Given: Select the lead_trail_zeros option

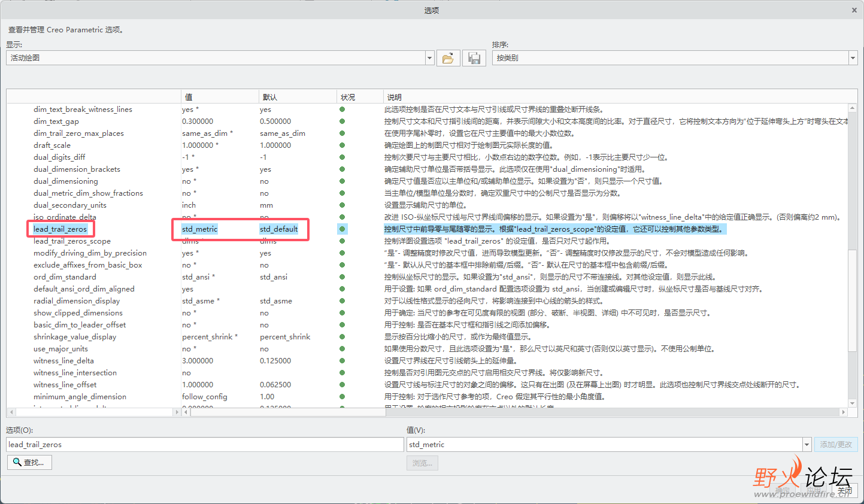Looking at the screenshot, I should [x=60, y=229].
